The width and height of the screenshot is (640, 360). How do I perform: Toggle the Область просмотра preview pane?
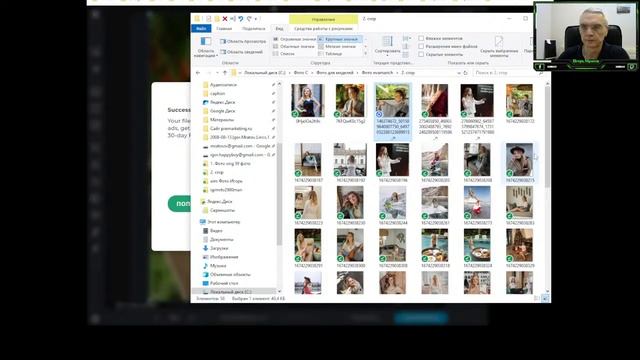tap(243, 41)
